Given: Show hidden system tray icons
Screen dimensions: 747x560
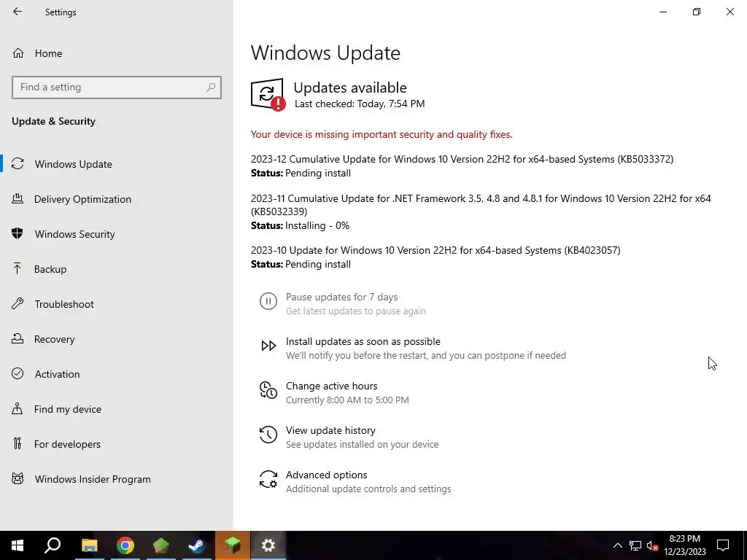Looking at the screenshot, I should [x=617, y=545].
